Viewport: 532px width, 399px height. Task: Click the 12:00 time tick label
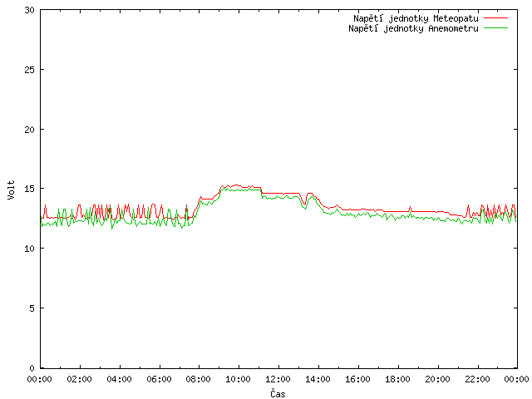pyautogui.click(x=278, y=379)
